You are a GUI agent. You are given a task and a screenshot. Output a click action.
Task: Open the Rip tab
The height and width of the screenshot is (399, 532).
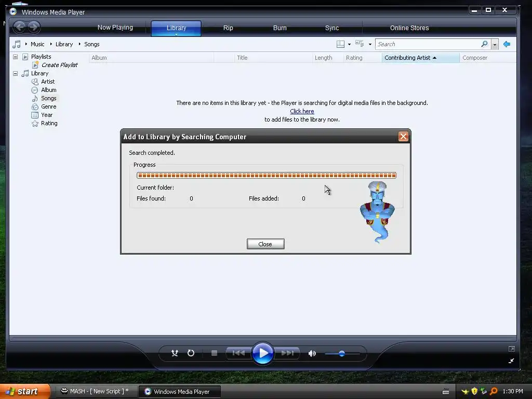tap(228, 28)
